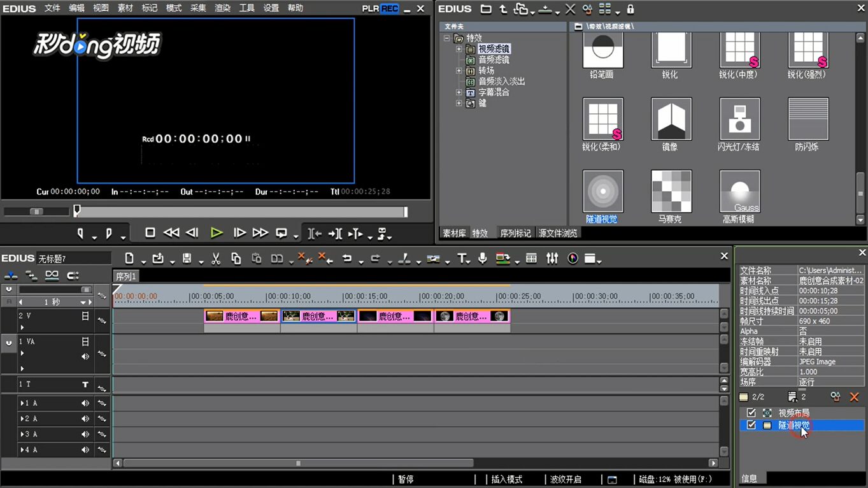
Task: Click the Voice over microphone icon
Action: tap(483, 259)
